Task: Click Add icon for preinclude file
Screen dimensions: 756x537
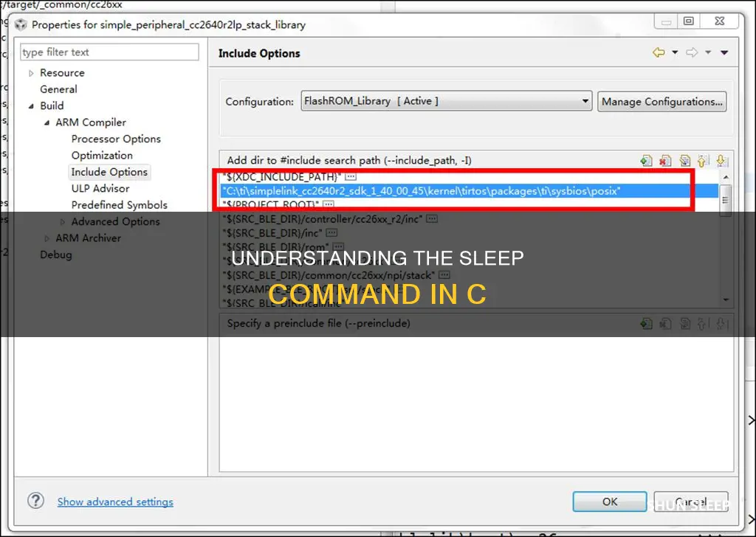Action: [x=647, y=323]
